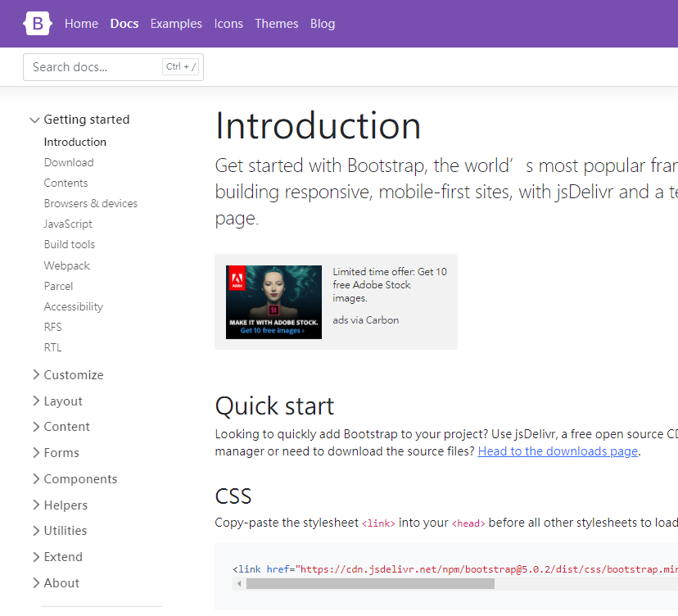Expand the Components section
The image size is (678, 616).
75,479
